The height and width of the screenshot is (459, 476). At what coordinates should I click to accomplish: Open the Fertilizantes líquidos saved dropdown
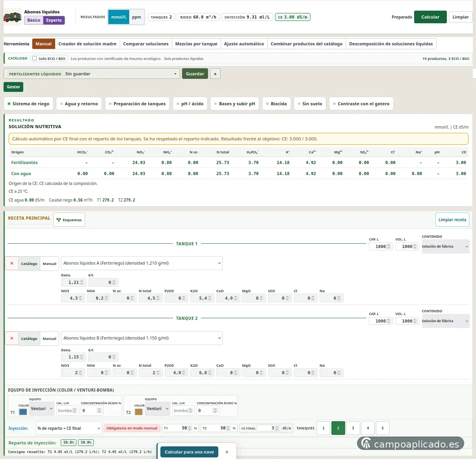92,74
